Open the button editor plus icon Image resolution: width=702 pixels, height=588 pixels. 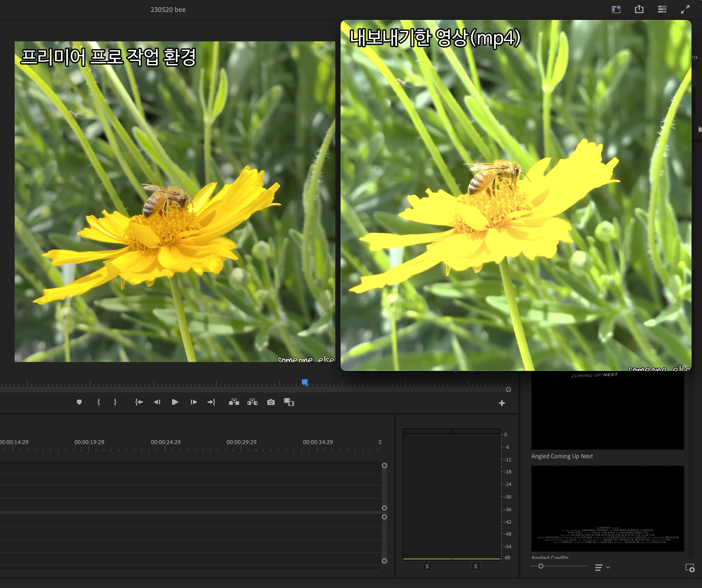pos(502,403)
